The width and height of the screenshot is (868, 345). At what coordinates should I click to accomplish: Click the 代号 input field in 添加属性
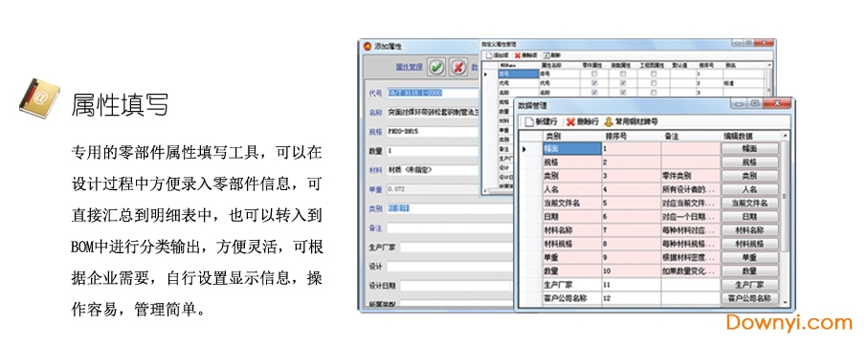pyautogui.click(x=433, y=94)
